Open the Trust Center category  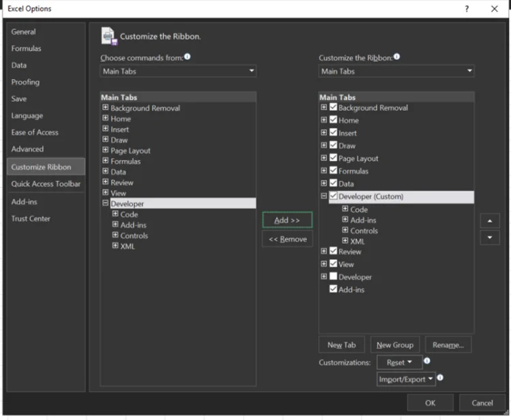pyautogui.click(x=46, y=218)
